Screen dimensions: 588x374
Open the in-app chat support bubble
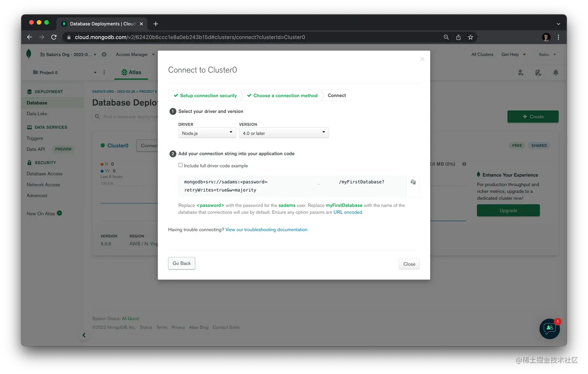click(x=549, y=329)
